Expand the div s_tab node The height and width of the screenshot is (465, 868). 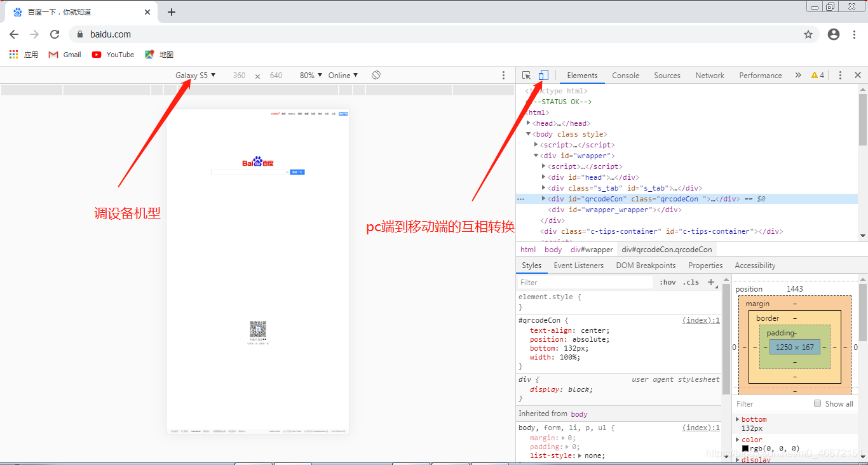point(544,188)
